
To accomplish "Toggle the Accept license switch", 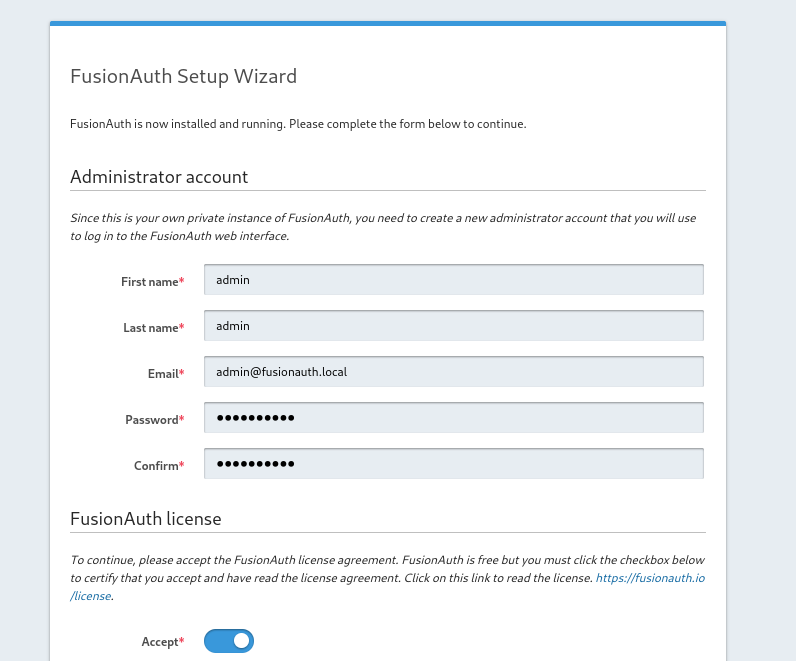I will (229, 641).
